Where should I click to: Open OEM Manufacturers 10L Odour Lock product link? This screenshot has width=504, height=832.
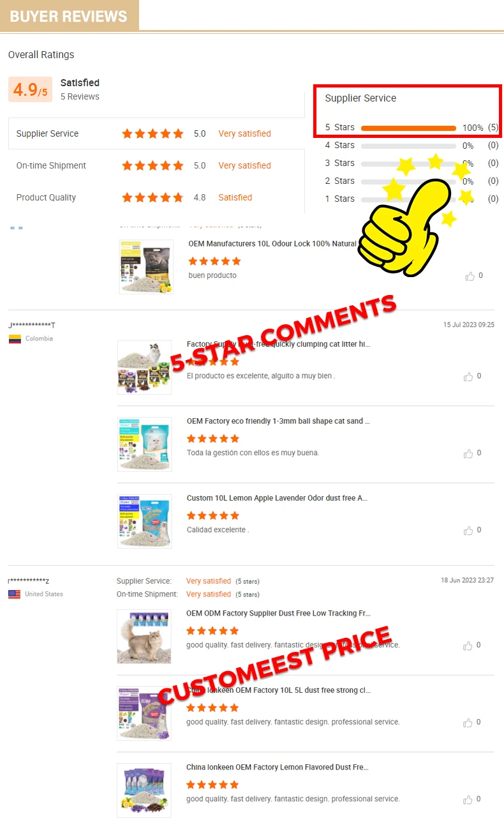click(272, 244)
